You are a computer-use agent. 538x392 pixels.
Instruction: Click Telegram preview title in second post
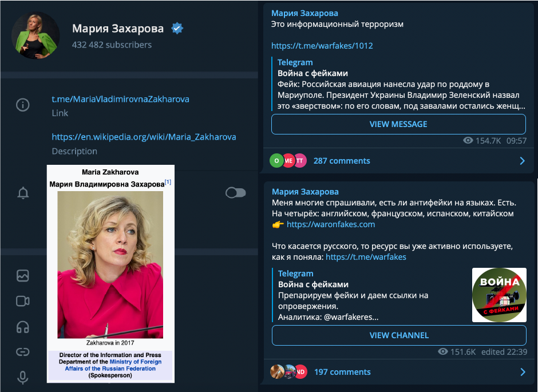click(296, 274)
